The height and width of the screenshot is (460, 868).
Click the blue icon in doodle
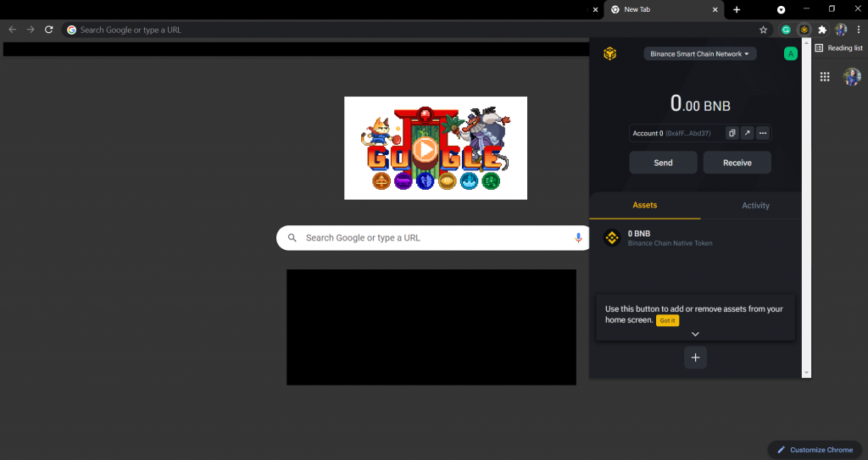[426, 180]
